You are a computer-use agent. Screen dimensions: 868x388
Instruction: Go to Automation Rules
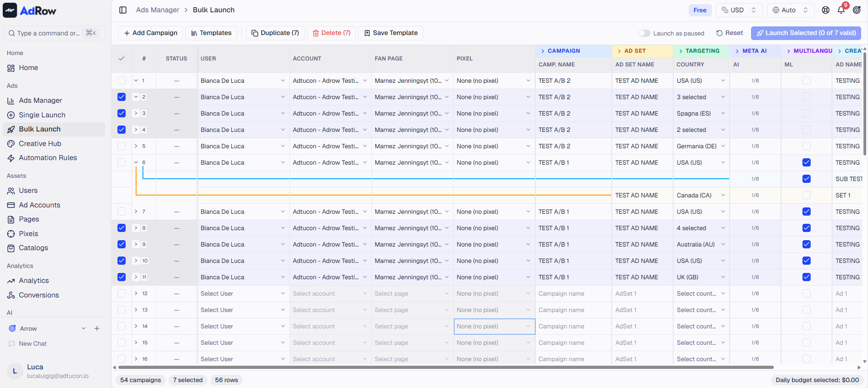tap(48, 158)
